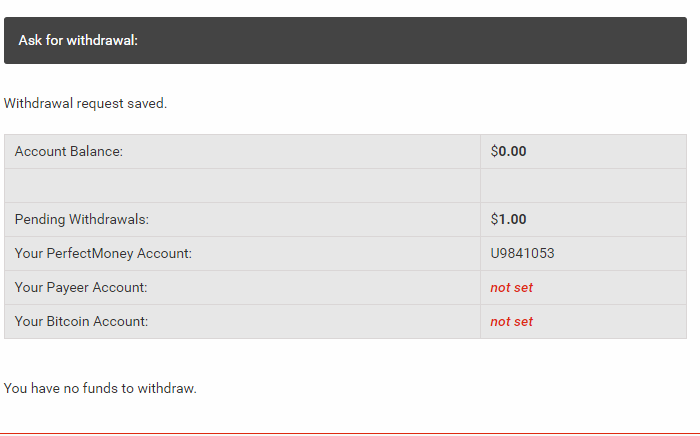Click the empty right side of dark header bar
Viewport: 700px width, 436px height.
click(x=450, y=40)
